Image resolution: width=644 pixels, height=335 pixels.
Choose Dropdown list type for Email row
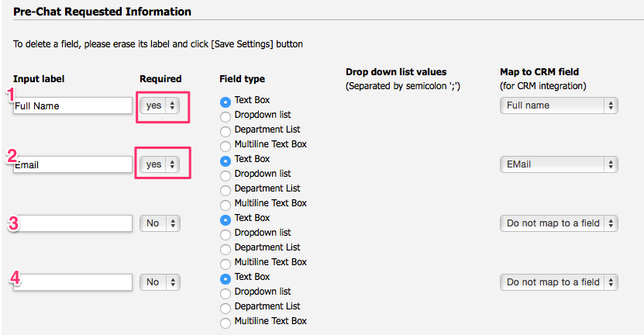tap(226, 174)
